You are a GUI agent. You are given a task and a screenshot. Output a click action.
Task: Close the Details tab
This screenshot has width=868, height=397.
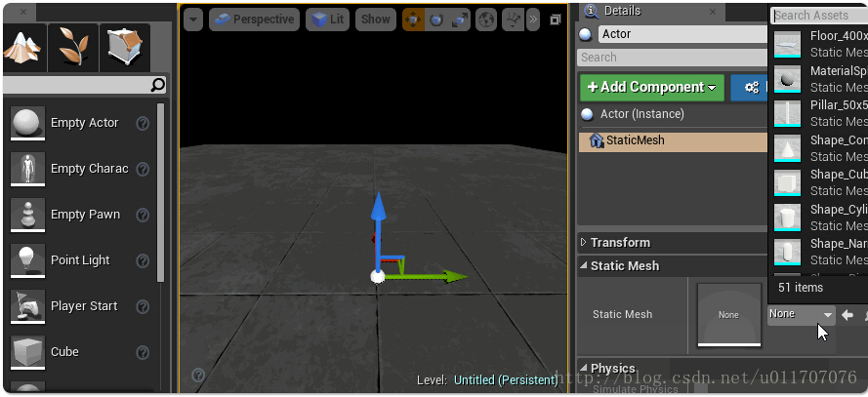(713, 11)
